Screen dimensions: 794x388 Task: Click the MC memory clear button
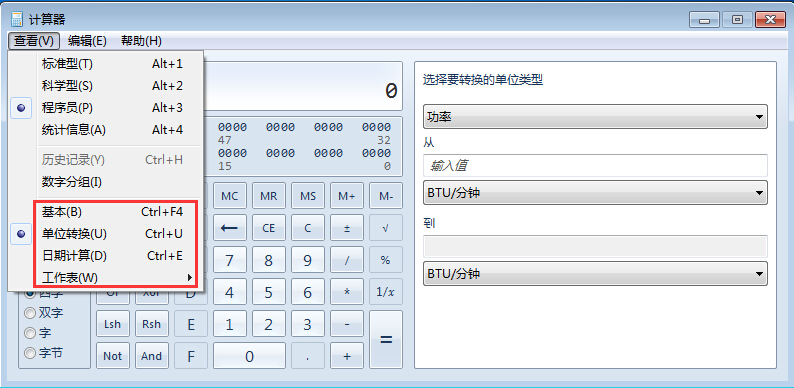[x=229, y=196]
